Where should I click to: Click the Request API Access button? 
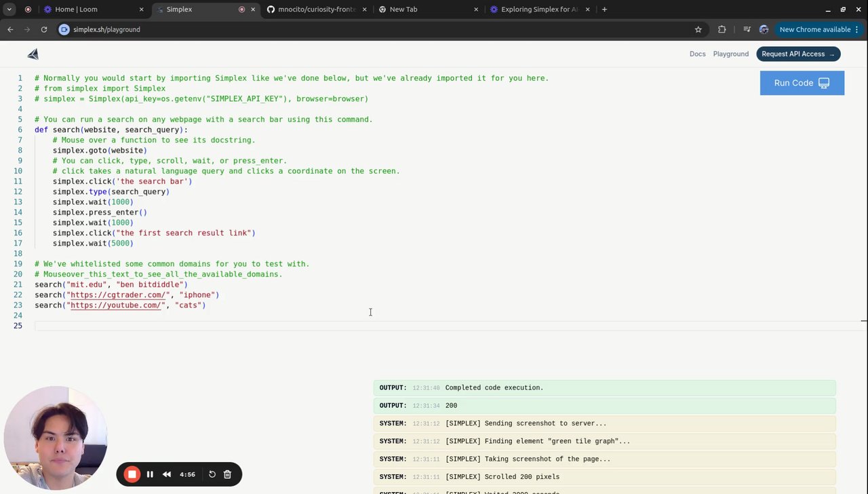tap(798, 54)
